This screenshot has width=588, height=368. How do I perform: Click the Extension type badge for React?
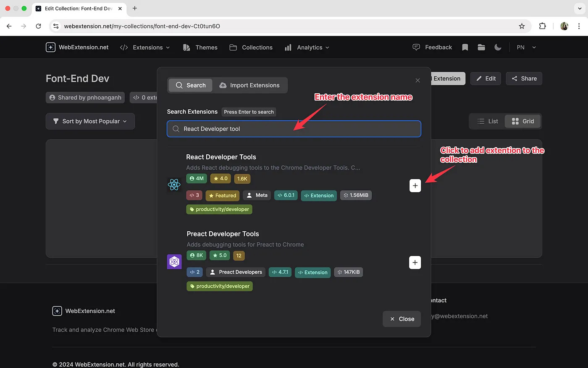pyautogui.click(x=319, y=196)
